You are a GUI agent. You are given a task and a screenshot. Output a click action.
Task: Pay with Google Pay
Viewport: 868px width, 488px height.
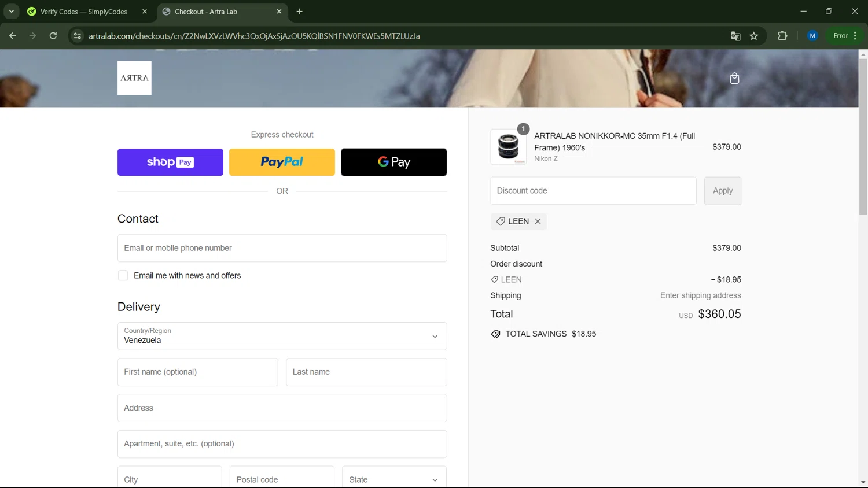[393, 162]
